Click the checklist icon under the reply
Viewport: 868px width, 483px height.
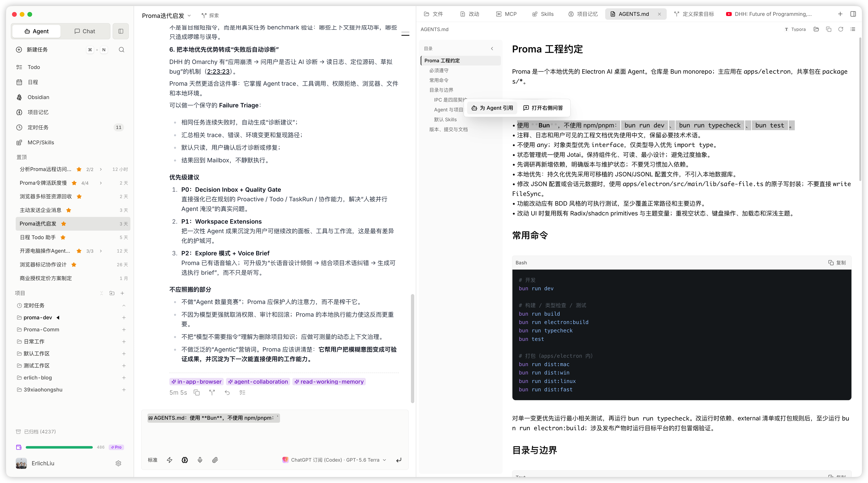pyautogui.click(x=242, y=392)
